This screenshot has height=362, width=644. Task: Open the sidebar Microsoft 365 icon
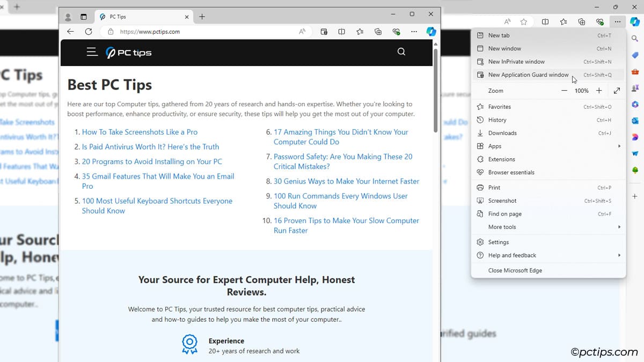[x=635, y=105]
